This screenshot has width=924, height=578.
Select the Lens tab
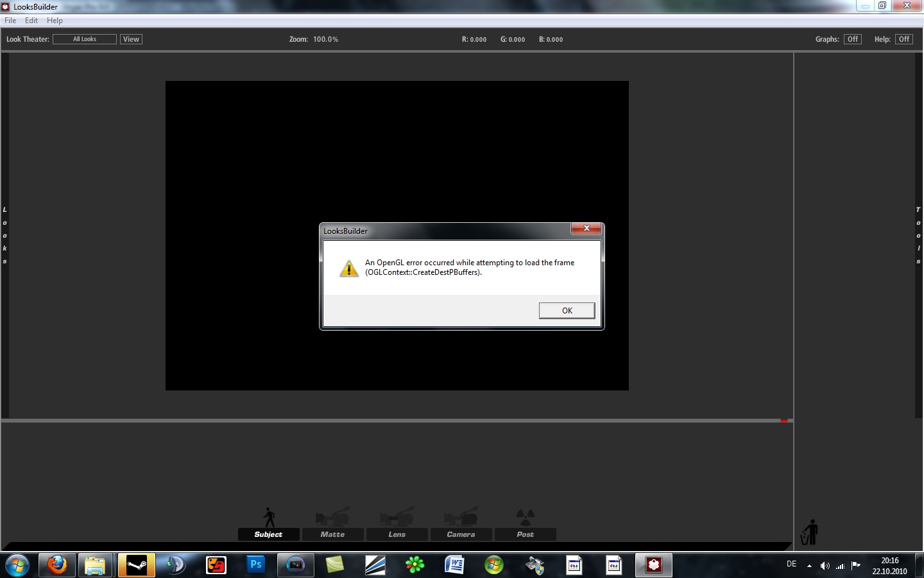(x=397, y=534)
